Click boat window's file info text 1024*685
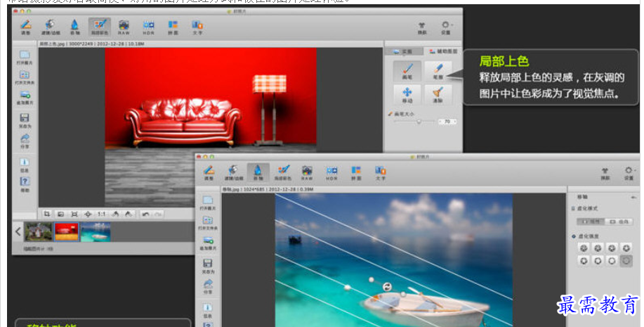This screenshot has width=644, height=327. [254, 189]
